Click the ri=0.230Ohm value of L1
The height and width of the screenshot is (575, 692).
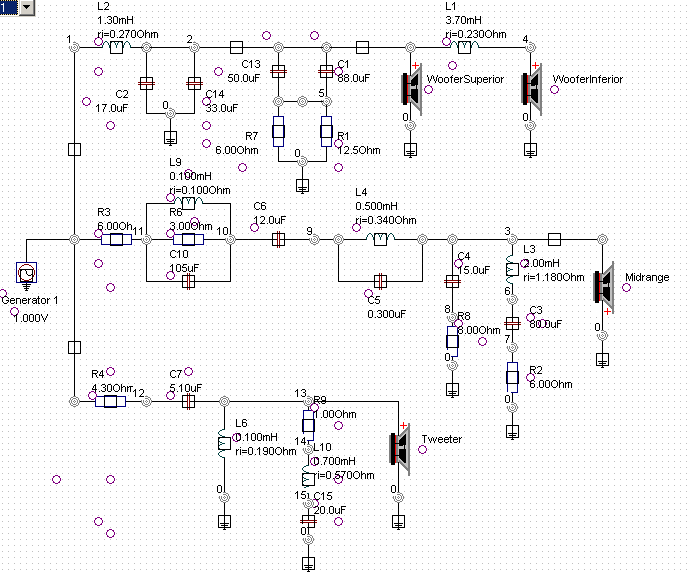click(476, 34)
